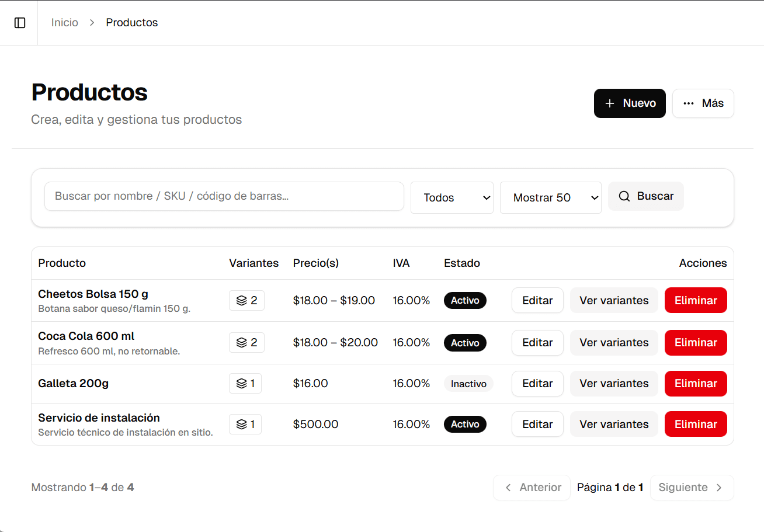Image resolution: width=764 pixels, height=532 pixels.
Task: Open the Mostrar 50 dropdown
Action: pyautogui.click(x=550, y=197)
